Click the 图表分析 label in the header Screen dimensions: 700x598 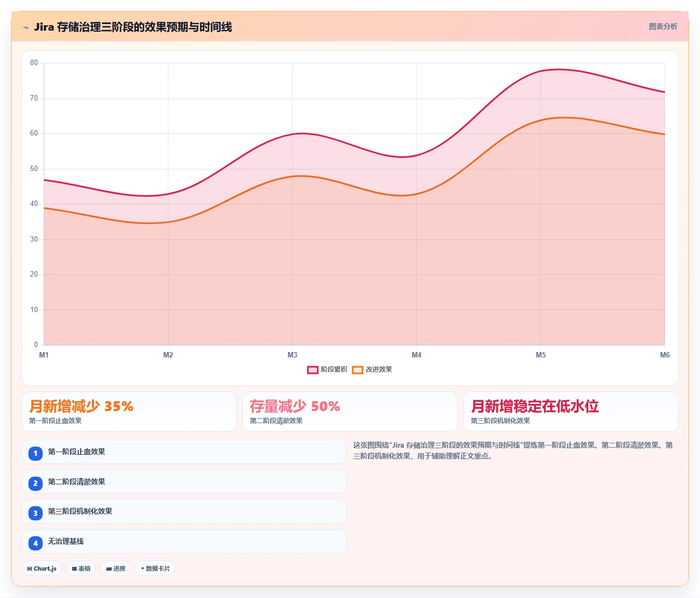(x=663, y=26)
